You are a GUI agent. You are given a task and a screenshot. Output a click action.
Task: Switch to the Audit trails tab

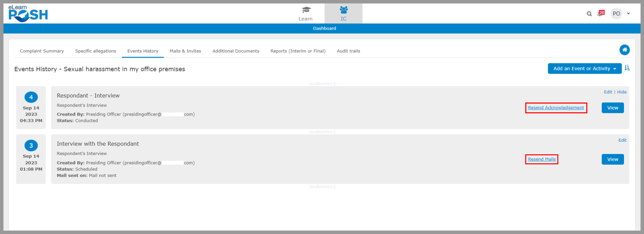click(x=348, y=51)
